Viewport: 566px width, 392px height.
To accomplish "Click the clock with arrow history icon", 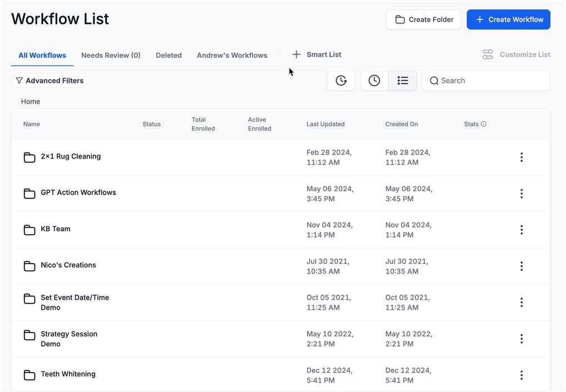I will point(341,81).
